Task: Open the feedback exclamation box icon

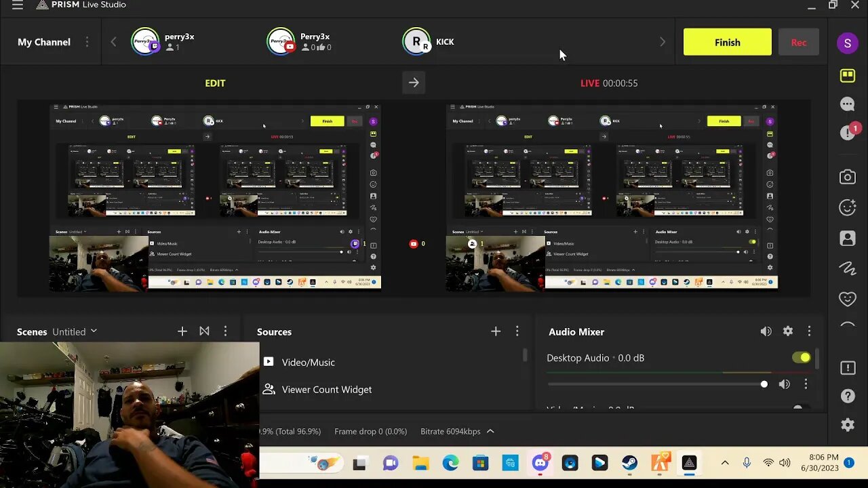Action: tap(847, 367)
